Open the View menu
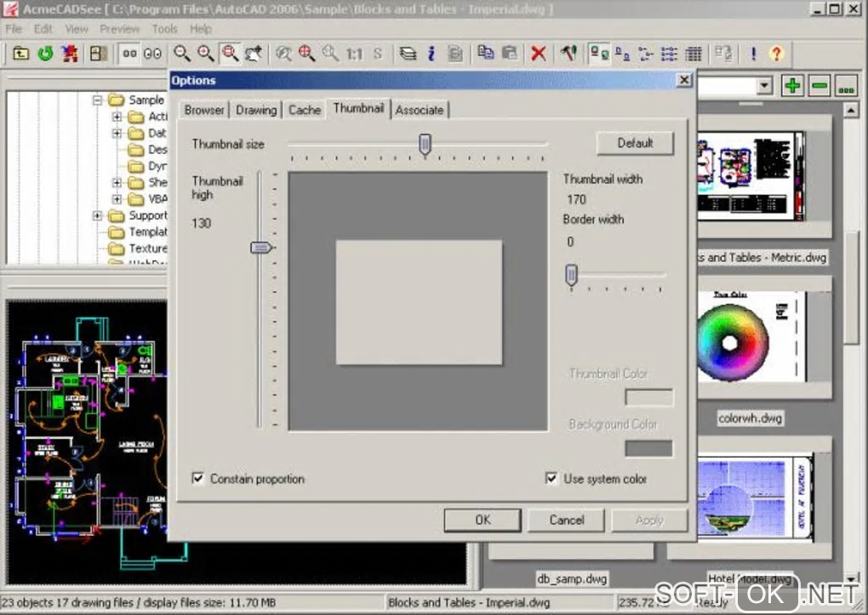The width and height of the screenshot is (868, 615). tap(77, 29)
